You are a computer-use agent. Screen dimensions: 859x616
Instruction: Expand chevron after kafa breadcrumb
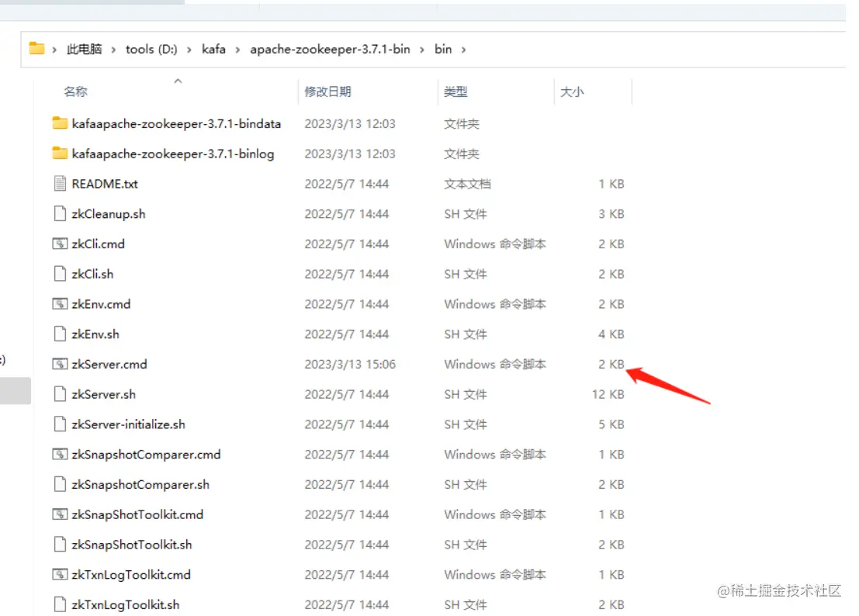(x=237, y=50)
